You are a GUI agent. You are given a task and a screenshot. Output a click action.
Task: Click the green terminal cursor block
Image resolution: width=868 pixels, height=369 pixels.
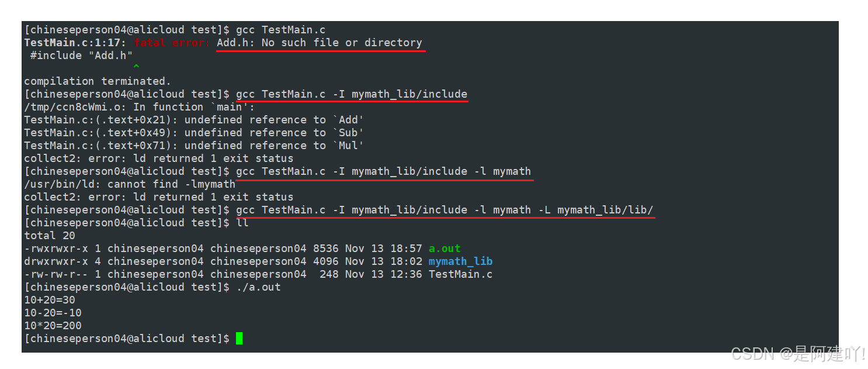239,339
